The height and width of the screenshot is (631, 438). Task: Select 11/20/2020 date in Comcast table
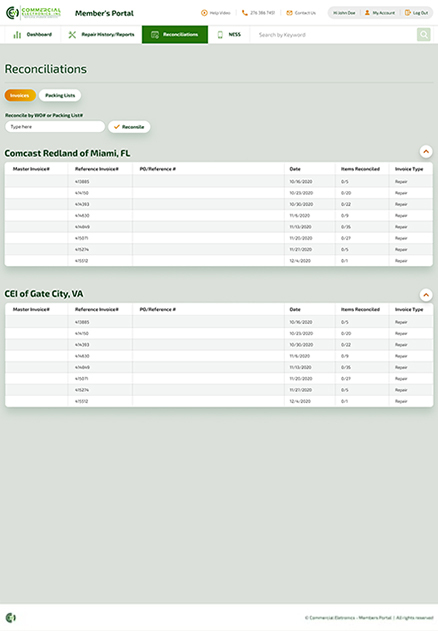point(301,238)
